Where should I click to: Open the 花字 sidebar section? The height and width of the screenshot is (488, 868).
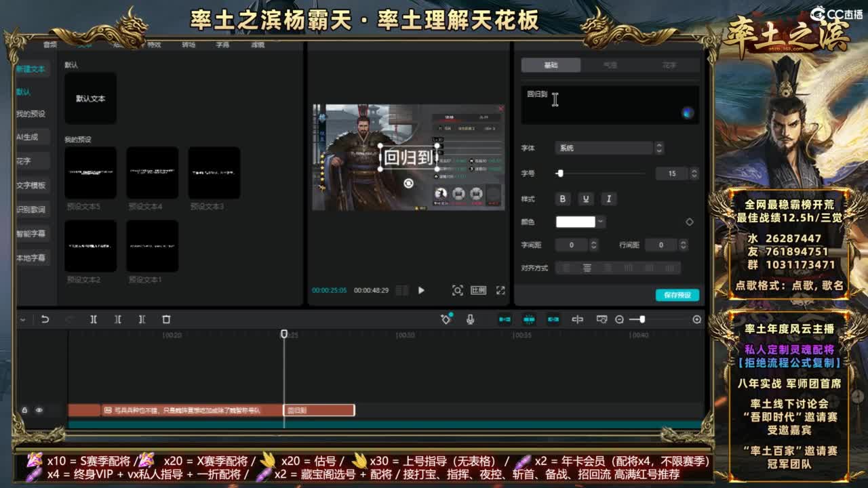click(x=31, y=161)
